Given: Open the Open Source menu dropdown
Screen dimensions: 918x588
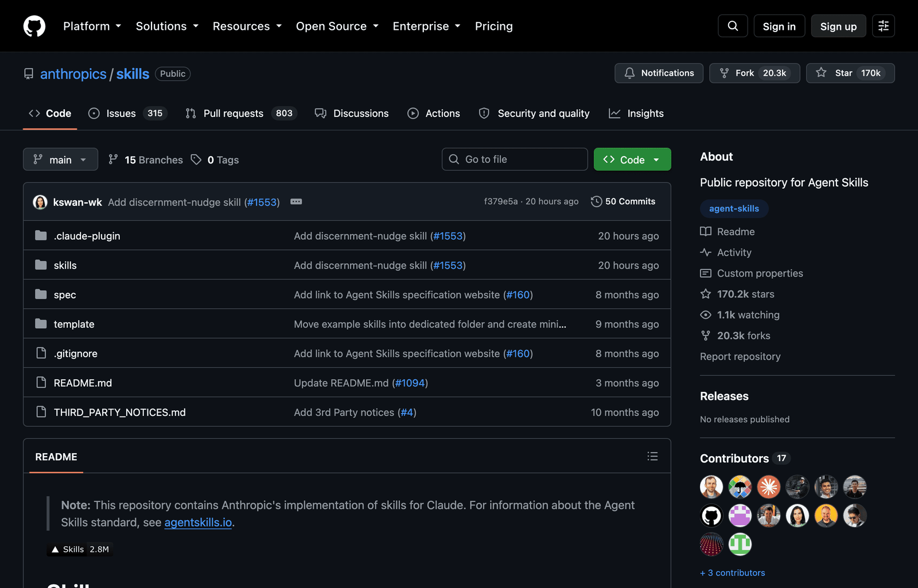Looking at the screenshot, I should 337,26.
